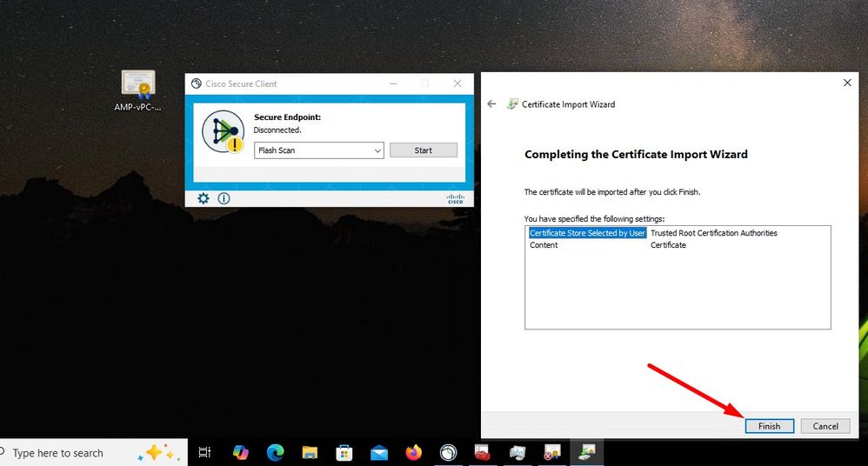
Task: Click the Cisco Secure Client title bar icon
Action: [x=196, y=83]
